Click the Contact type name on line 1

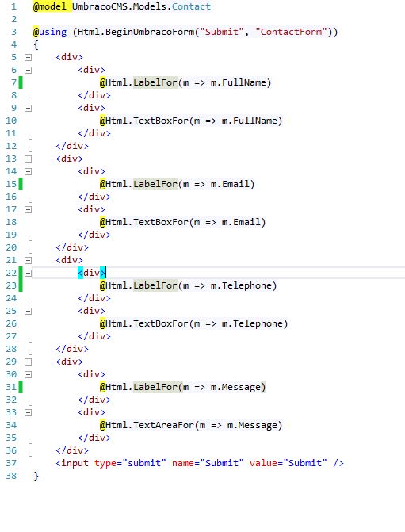coord(191,6)
